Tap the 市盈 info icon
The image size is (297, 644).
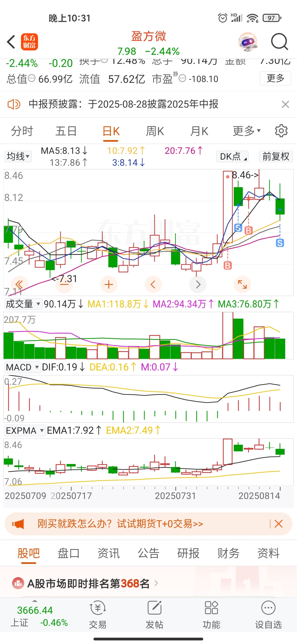click(182, 78)
